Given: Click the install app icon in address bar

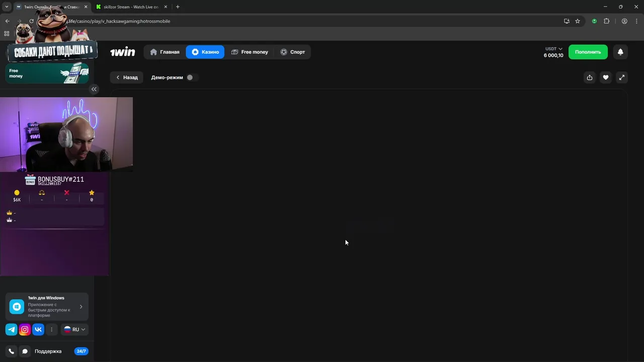Looking at the screenshot, I should point(567,21).
